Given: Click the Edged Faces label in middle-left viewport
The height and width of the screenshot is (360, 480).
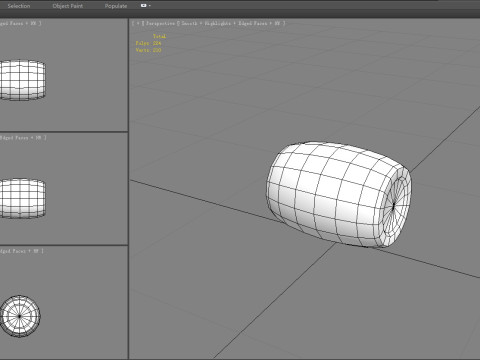Looking at the screenshot, I should pyautogui.click(x=14, y=138).
